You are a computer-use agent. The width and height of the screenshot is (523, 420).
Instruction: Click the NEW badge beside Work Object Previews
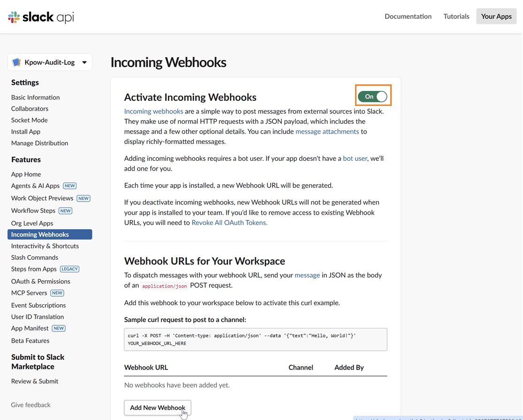83,198
